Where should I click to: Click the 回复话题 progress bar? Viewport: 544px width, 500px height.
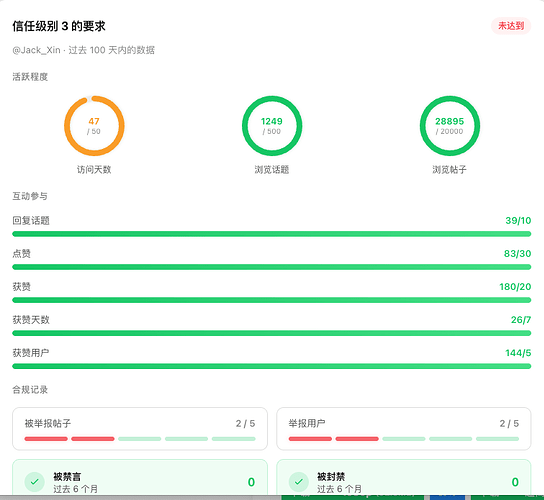tap(272, 234)
